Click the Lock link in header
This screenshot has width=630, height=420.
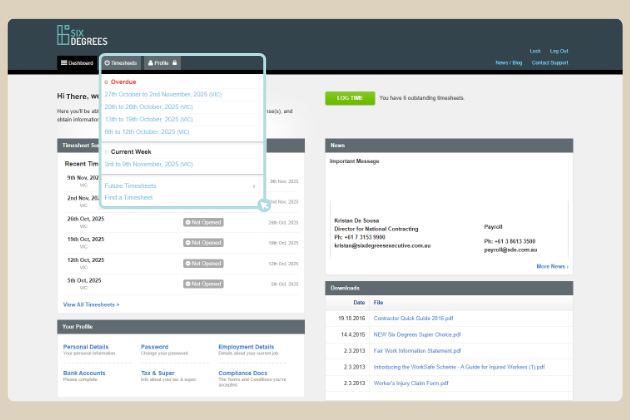point(535,51)
